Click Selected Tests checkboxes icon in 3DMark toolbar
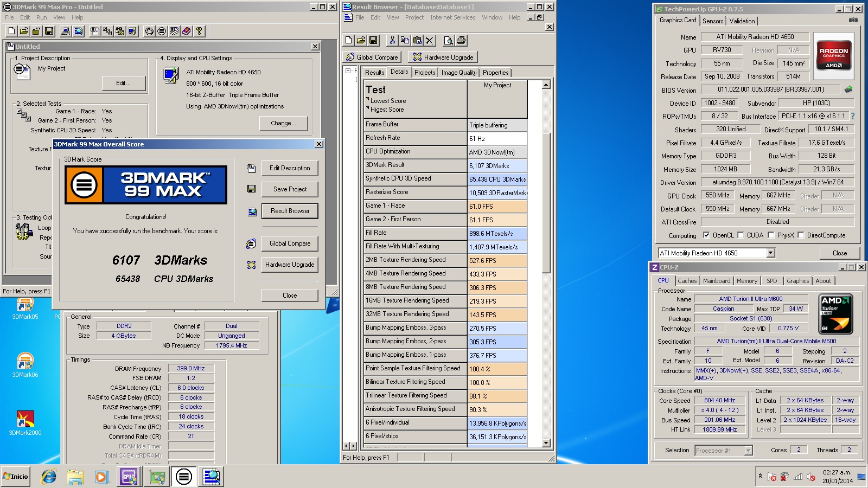Screen dimensions: 868x488 point(107,31)
